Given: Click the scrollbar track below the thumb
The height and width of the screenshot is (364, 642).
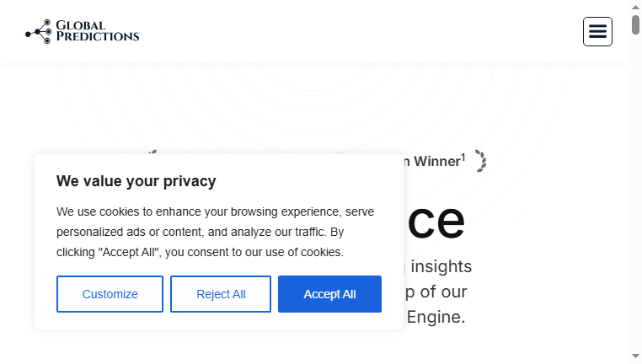Looking at the screenshot, I should click(x=635, y=192).
